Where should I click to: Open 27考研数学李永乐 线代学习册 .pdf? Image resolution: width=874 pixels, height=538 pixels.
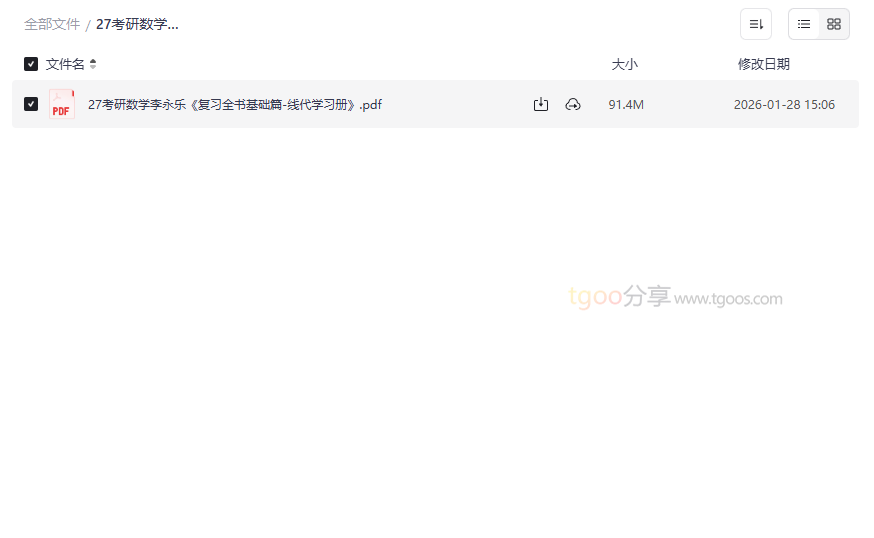(x=235, y=105)
